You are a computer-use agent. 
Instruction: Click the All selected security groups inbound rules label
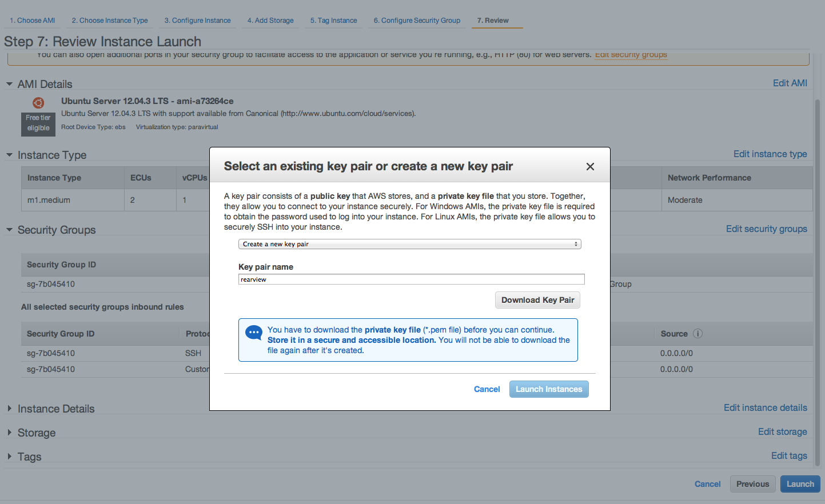click(102, 307)
